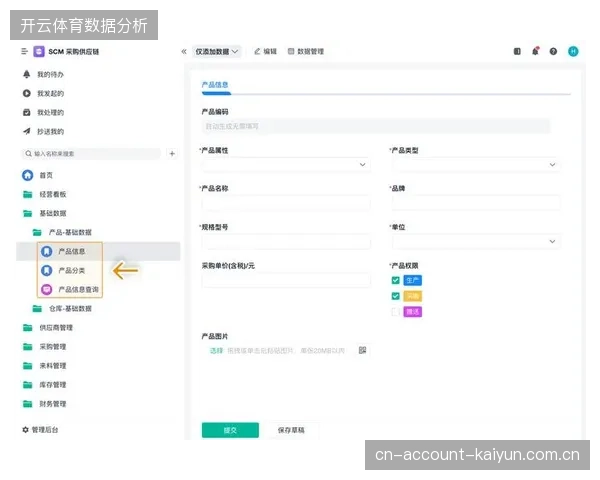600x480 pixels.
Task: Click the 产品信息查询 purple icon
Action: [47, 289]
